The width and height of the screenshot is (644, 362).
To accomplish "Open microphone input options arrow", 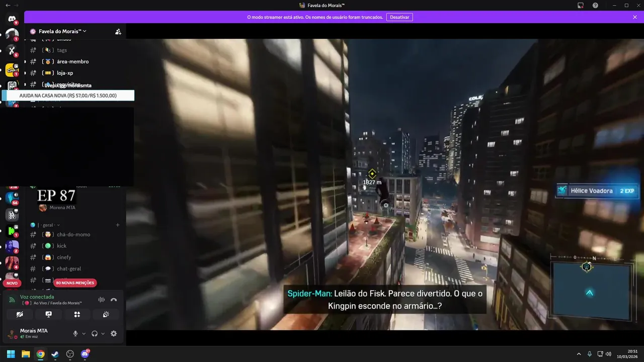I will (84, 333).
